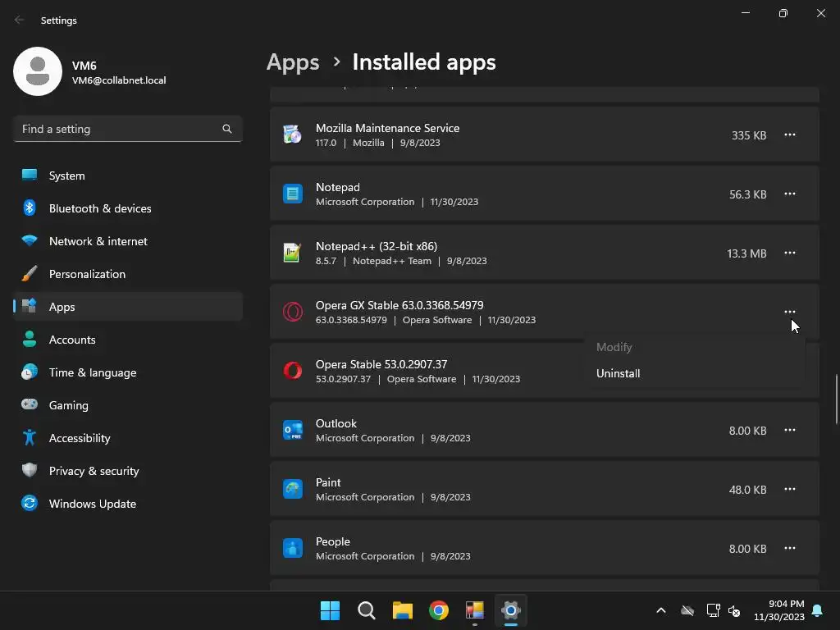Click the Paint app icon
This screenshot has height=630, width=840.
tap(293, 489)
